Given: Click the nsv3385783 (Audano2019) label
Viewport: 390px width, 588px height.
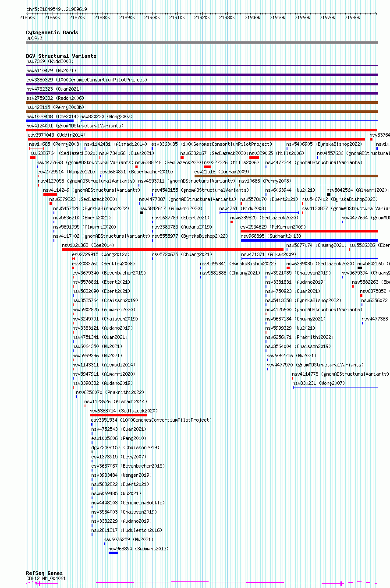Looking at the screenshot, I should coord(182,227).
